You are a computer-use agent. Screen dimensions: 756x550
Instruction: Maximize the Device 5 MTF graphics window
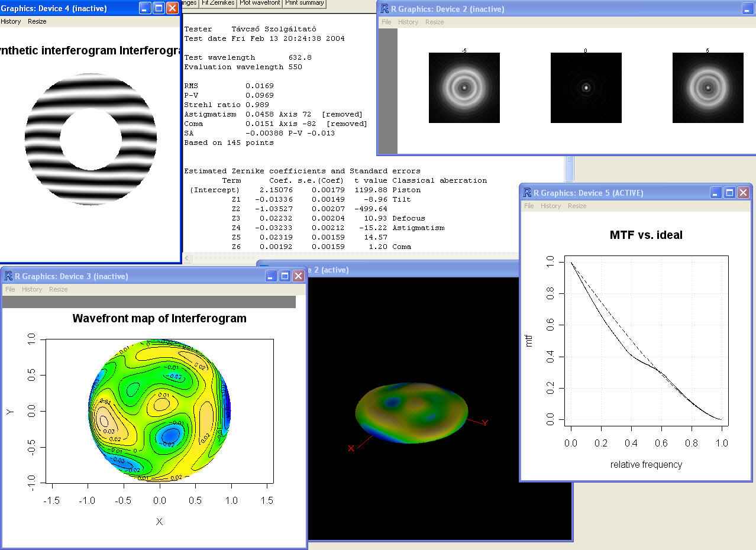click(x=729, y=193)
